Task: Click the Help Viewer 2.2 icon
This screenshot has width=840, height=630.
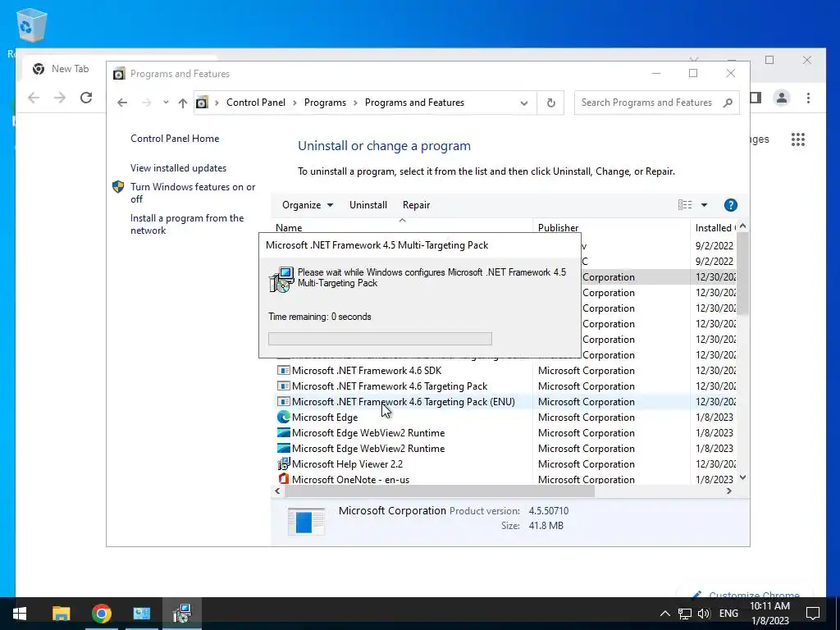Action: (283, 463)
